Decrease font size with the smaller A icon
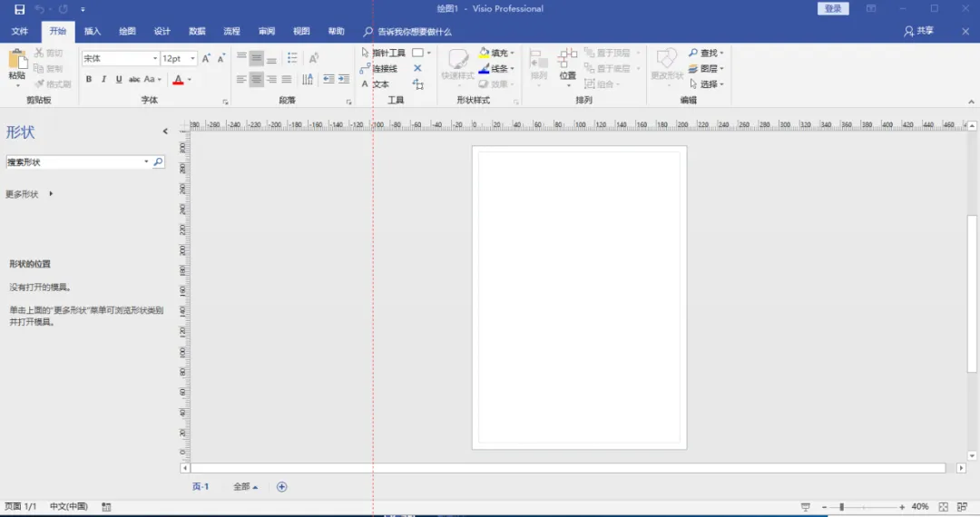Viewport: 980px width, 517px height. coord(221,58)
